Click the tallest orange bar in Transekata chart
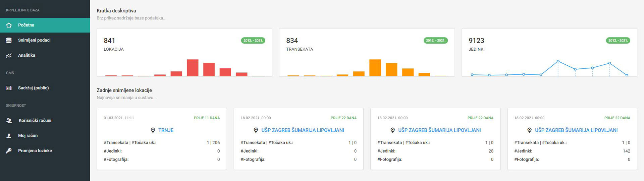This screenshot has width=644, height=181. pyautogui.click(x=375, y=68)
